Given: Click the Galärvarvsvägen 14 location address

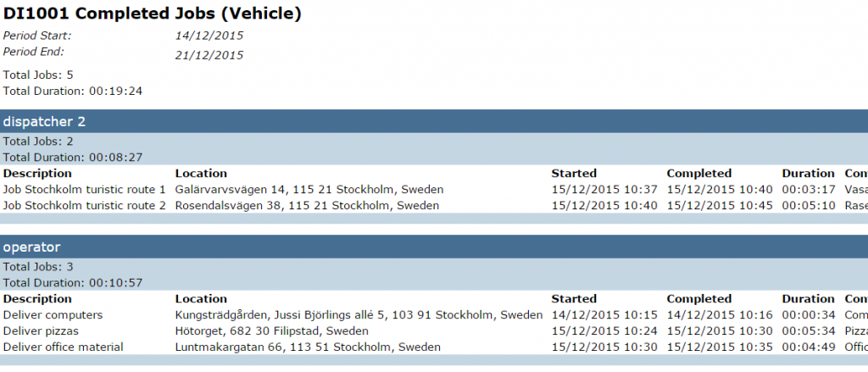Looking at the screenshot, I should [x=309, y=190].
